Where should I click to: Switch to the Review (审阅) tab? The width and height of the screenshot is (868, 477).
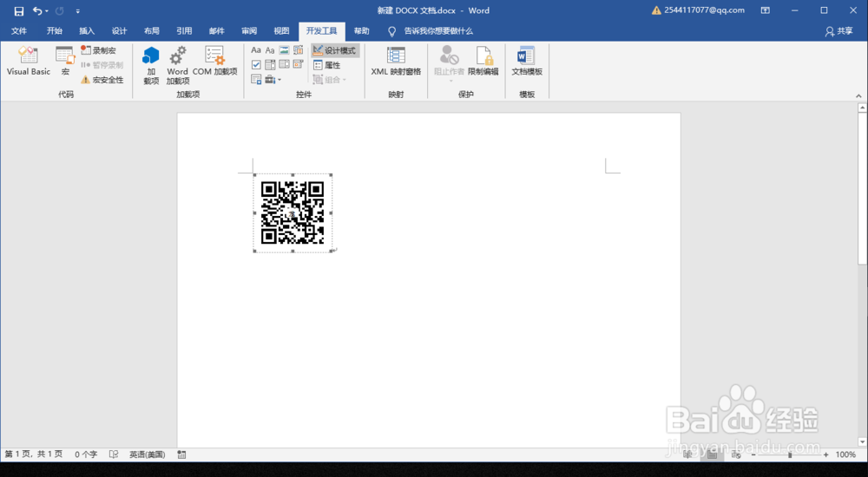[x=249, y=31]
